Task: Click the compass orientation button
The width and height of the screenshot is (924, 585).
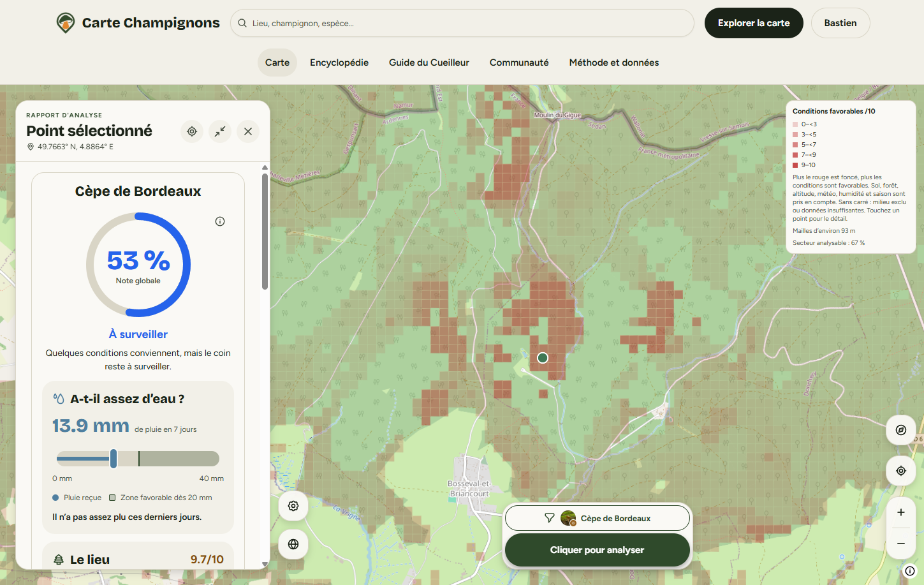Action: coord(901,430)
